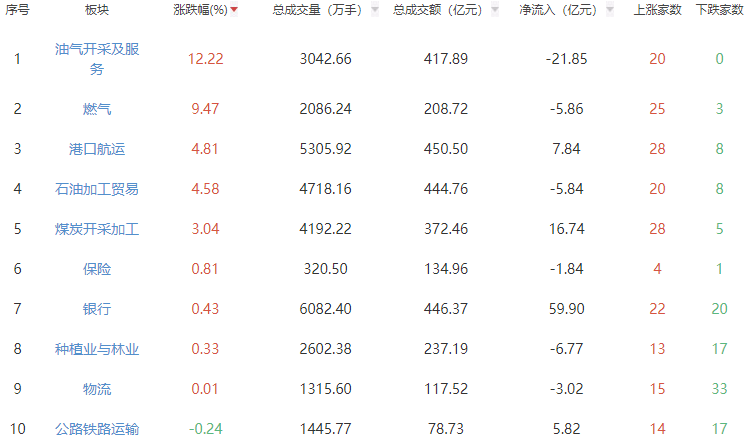Open the 燃气 sector link
The image size is (751, 446).
click(97, 108)
